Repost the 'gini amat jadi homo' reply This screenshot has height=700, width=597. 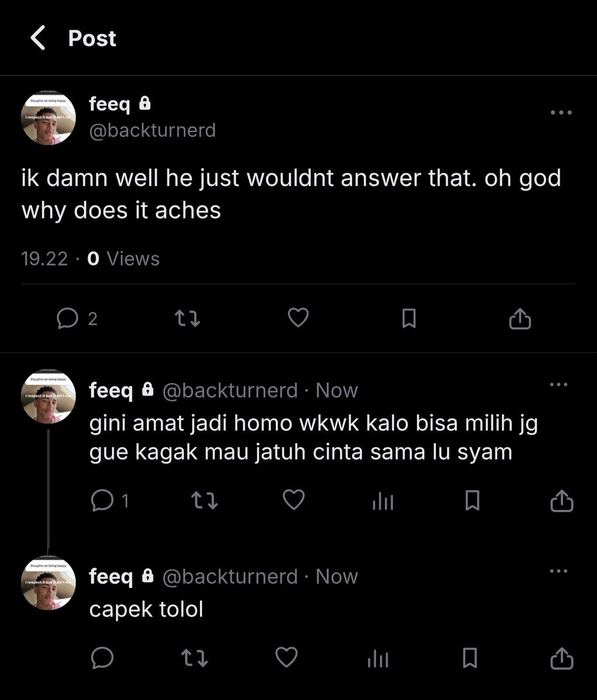205,501
